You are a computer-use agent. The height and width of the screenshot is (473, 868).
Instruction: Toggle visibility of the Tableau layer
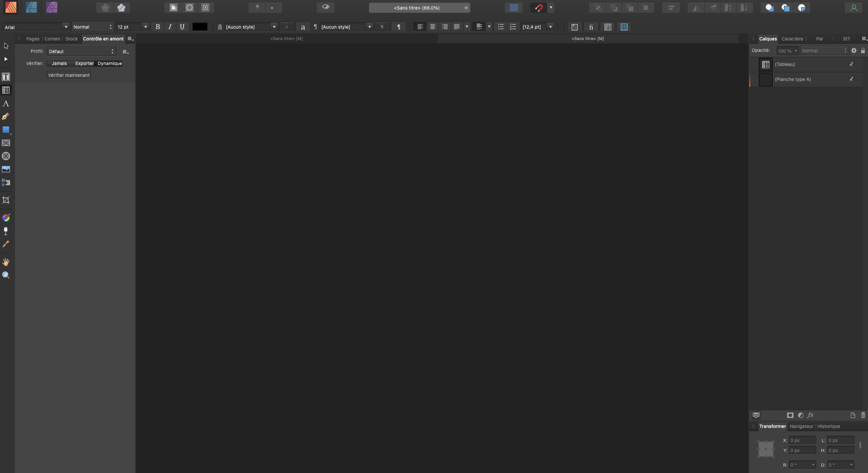(x=851, y=64)
